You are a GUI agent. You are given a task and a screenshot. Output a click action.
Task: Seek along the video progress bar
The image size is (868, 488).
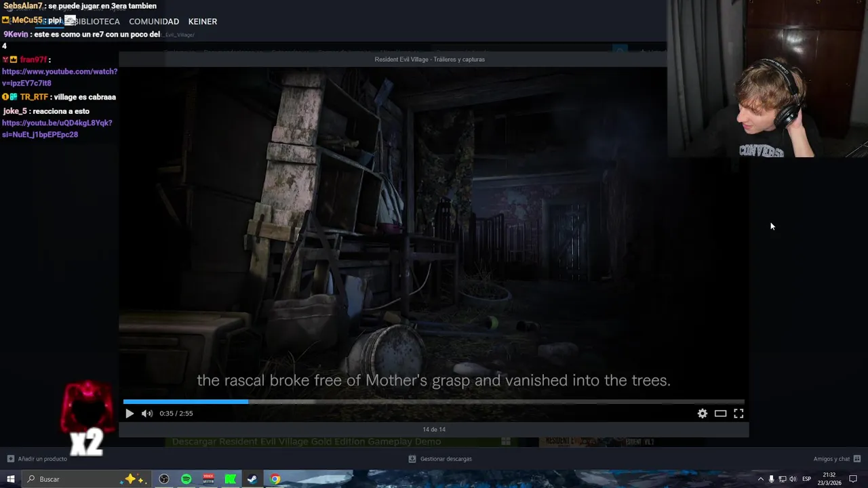[433, 402]
